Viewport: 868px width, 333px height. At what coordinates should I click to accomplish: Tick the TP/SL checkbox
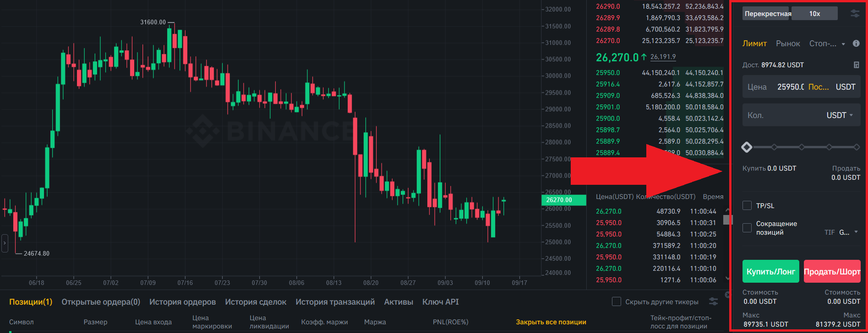[x=747, y=205]
